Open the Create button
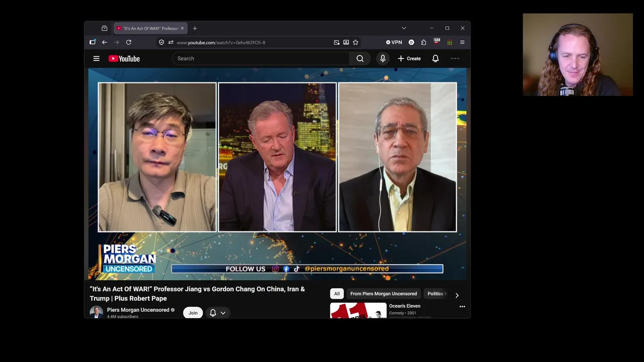The height and width of the screenshot is (362, 644). pyautogui.click(x=409, y=58)
